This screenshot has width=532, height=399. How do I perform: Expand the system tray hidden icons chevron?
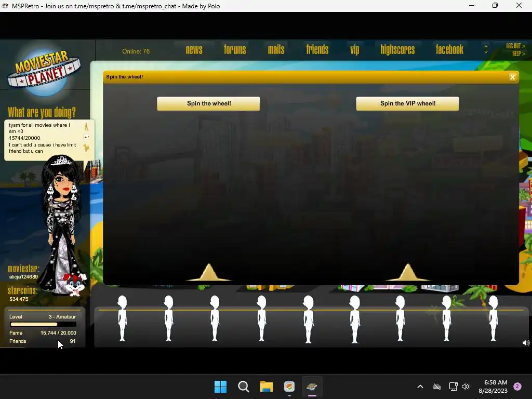pos(420,387)
